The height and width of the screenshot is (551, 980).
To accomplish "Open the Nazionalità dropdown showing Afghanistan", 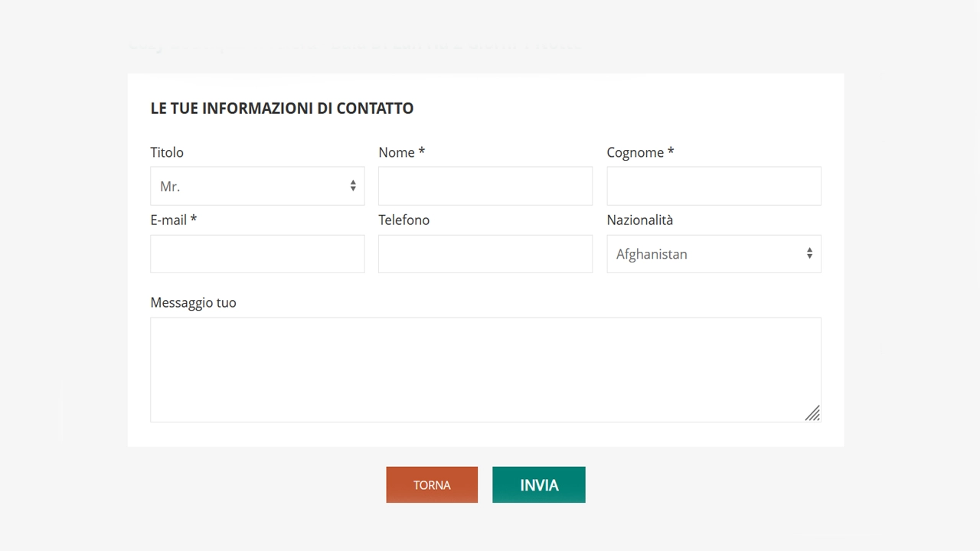I will tap(714, 253).
